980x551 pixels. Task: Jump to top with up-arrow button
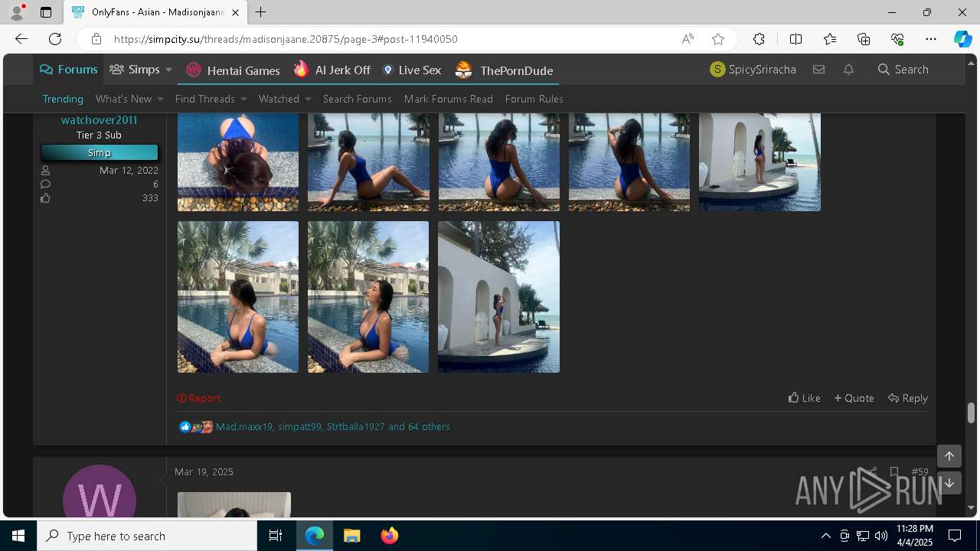pyautogui.click(x=949, y=456)
